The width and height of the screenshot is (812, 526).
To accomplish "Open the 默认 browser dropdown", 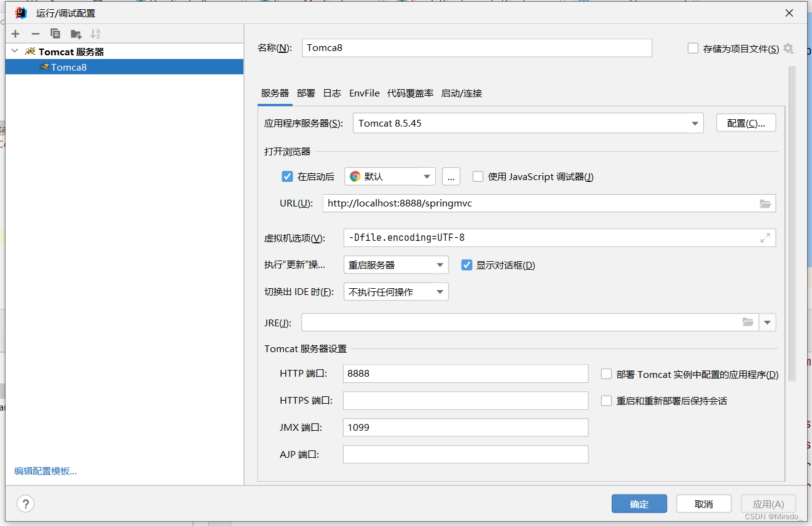I will pos(390,176).
